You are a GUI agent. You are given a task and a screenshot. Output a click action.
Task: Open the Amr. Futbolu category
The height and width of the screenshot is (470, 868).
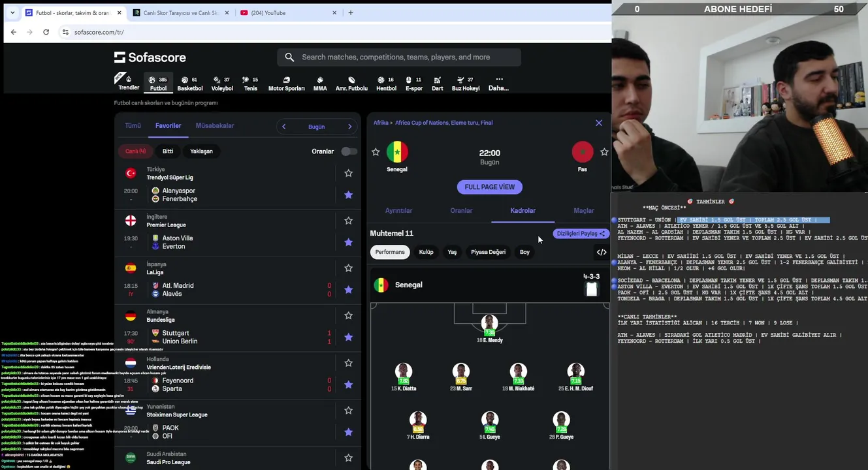point(351,84)
